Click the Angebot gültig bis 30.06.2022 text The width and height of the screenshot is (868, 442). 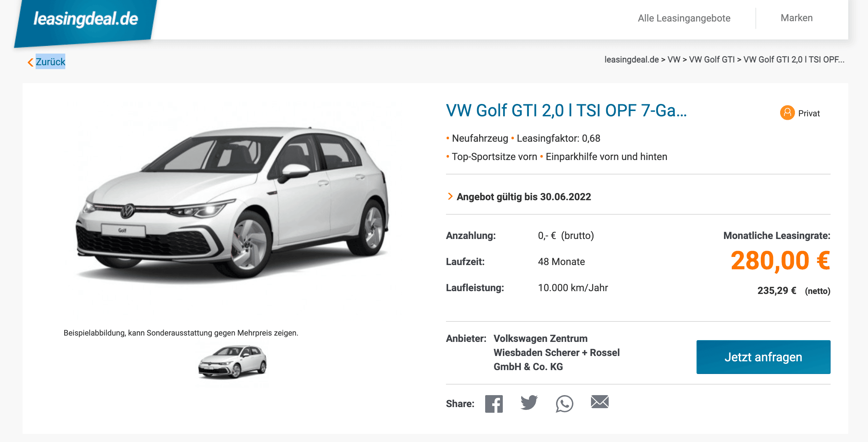tap(524, 197)
